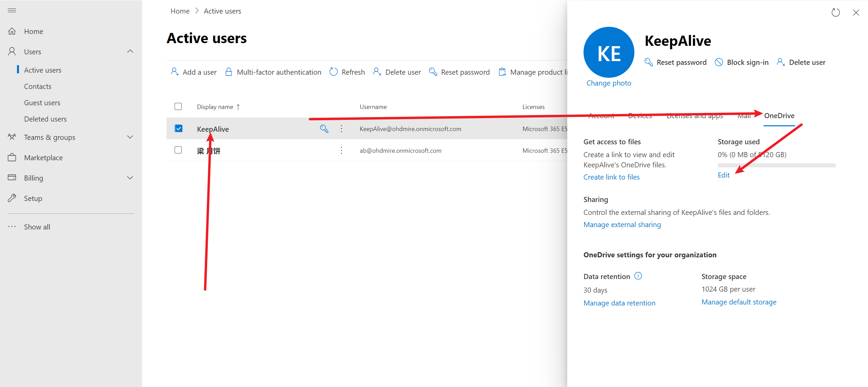Viewport: 868px width, 387px height.
Task: Click the Block sign-in icon in user panel
Action: (719, 62)
